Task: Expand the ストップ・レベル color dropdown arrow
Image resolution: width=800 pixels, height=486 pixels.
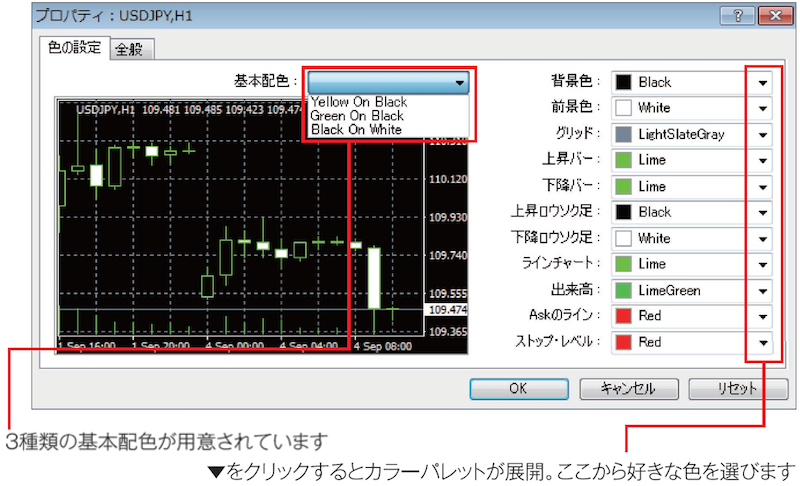Action: 763,343
